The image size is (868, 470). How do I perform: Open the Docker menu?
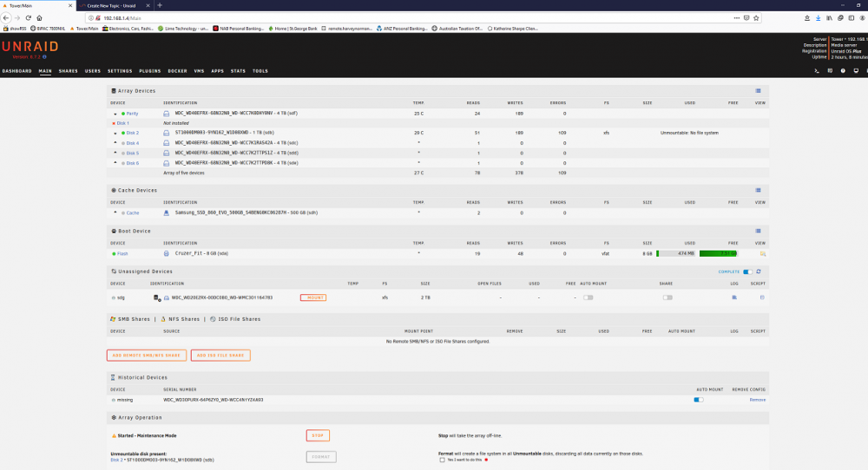pyautogui.click(x=177, y=71)
